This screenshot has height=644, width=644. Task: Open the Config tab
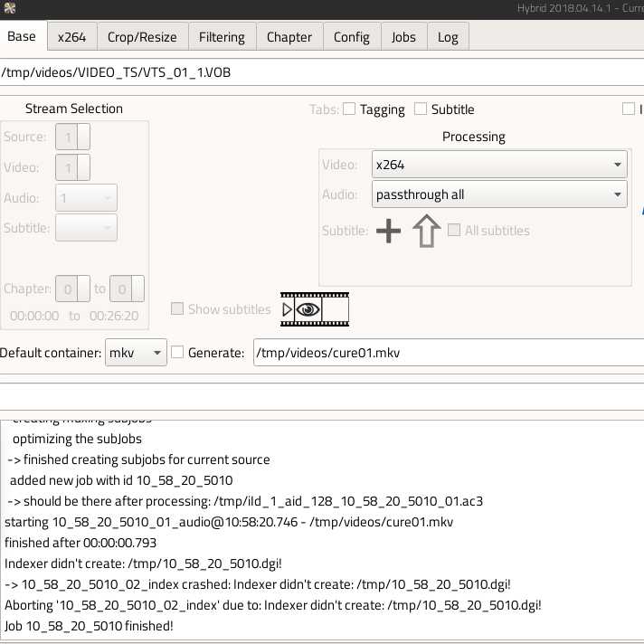[x=352, y=37]
